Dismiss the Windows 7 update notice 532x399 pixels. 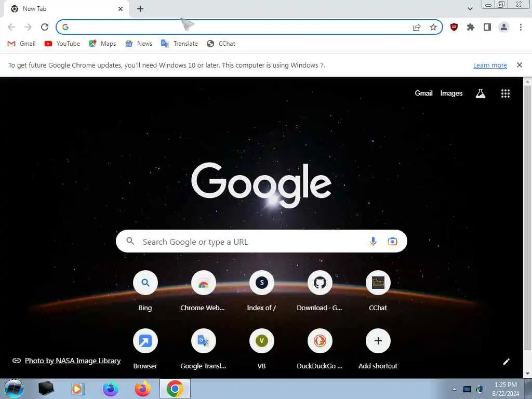[x=519, y=65]
